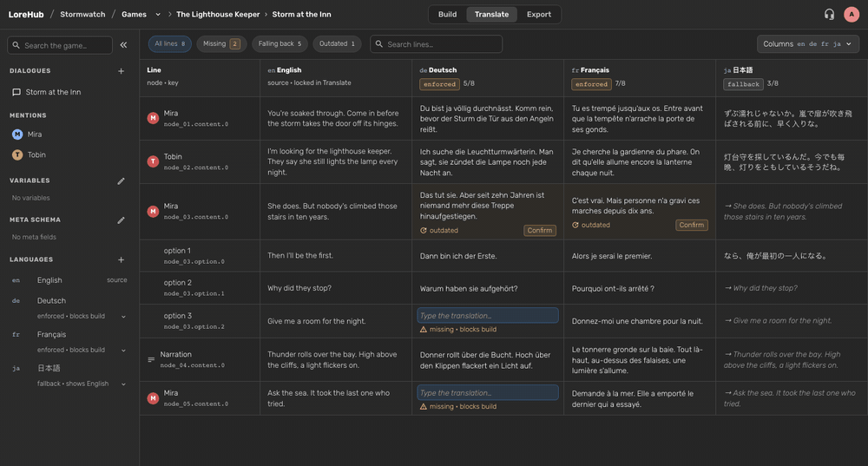The image size is (868, 466).
Task: Click 'Give me a room for the night.' English cell
Action: (336, 321)
